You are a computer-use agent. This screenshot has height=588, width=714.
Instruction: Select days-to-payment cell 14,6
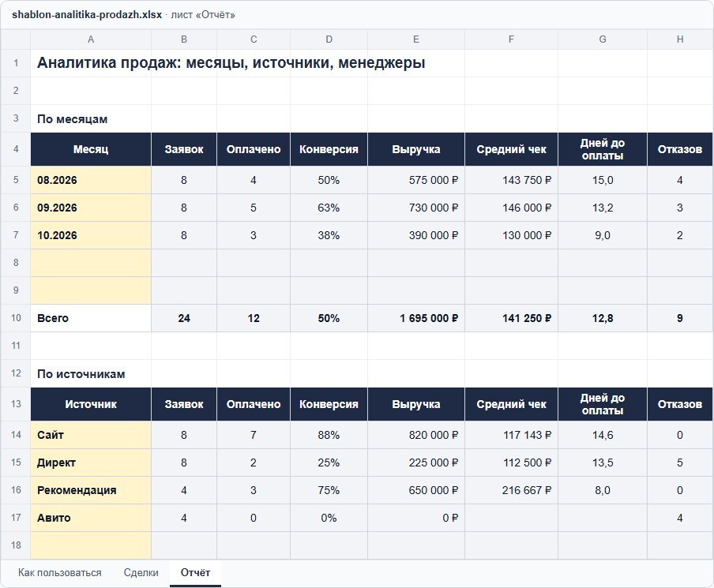[x=602, y=435]
